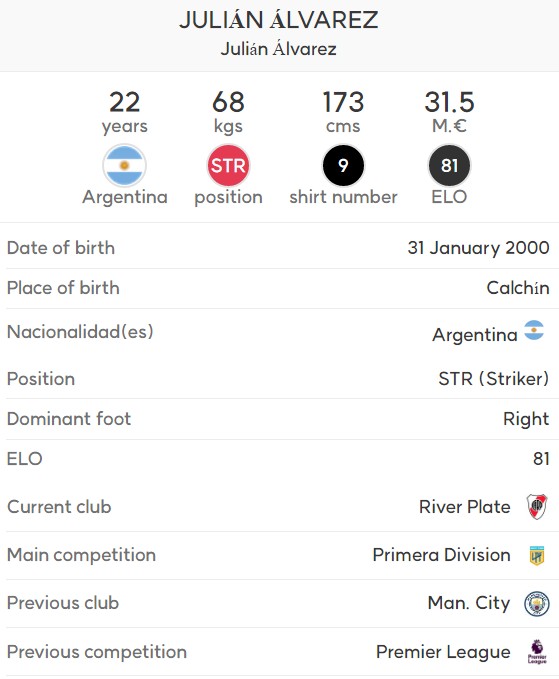
Task: Click the Calchín birthplace value
Action: (x=518, y=288)
